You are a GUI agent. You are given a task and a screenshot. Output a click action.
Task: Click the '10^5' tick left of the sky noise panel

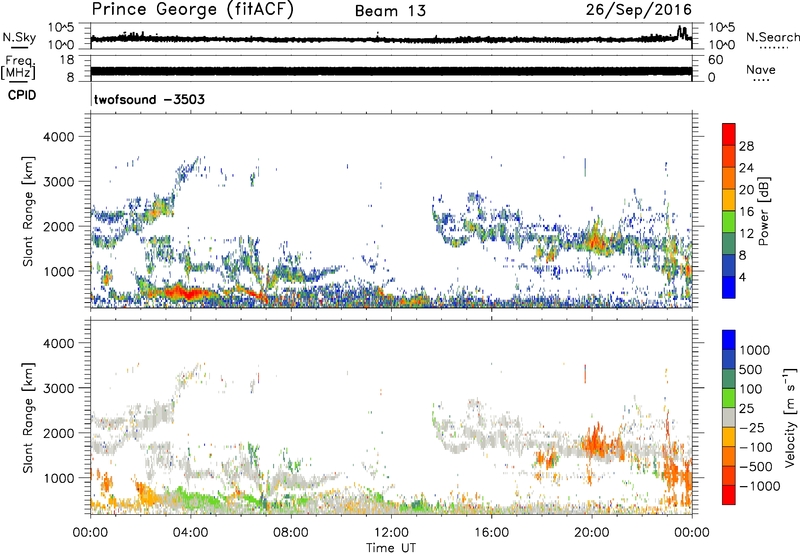[x=61, y=27]
